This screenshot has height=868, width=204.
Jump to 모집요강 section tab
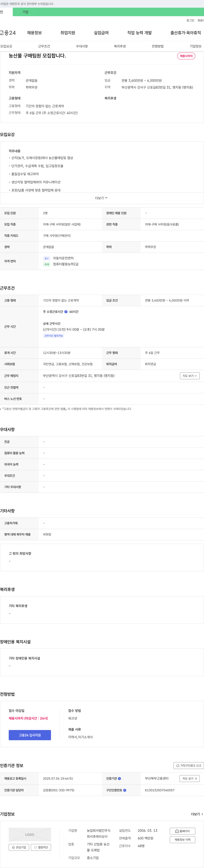pyautogui.click(x=6, y=46)
